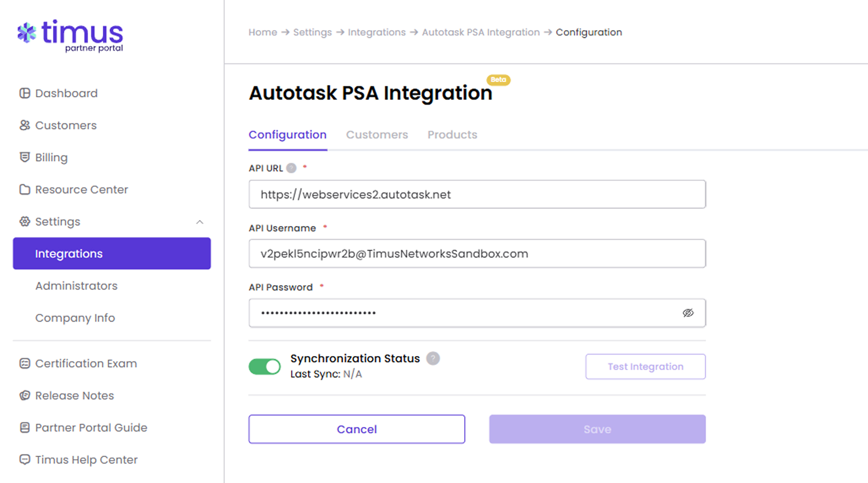Screen dimensions: 868x483
Task: Click the Timus Help Center chat icon
Action: point(25,460)
